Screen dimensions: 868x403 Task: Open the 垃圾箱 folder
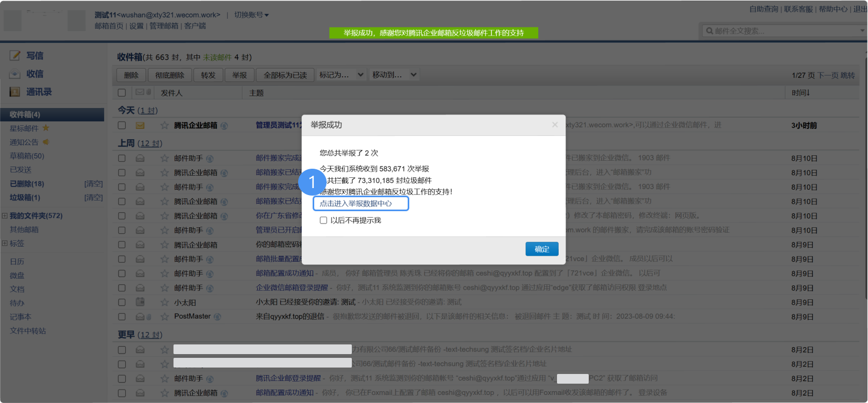pos(25,198)
